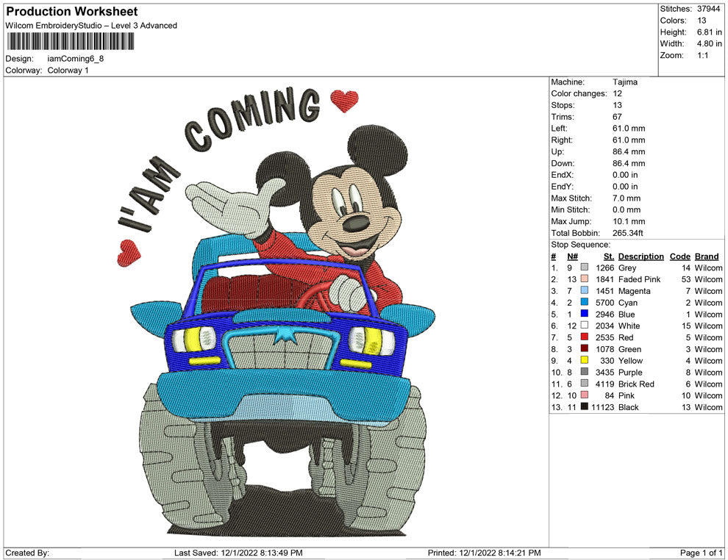Click the Max Stitch value 7.0 mm
Screen dimensions: 728x560
[x=627, y=198]
